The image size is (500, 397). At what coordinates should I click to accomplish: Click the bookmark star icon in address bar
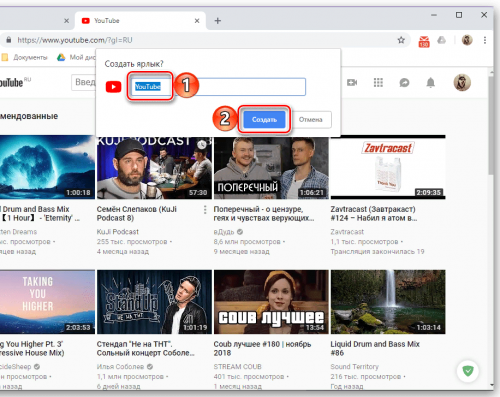click(x=401, y=40)
